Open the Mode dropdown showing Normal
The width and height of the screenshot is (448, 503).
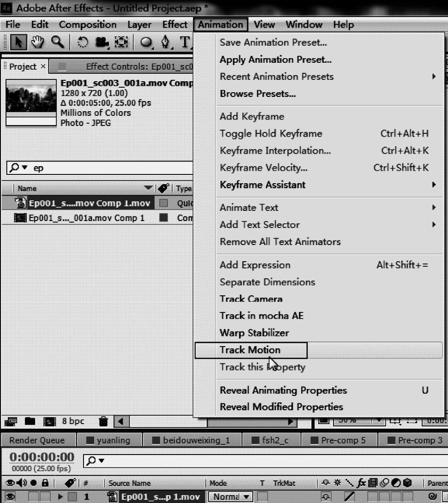231,497
